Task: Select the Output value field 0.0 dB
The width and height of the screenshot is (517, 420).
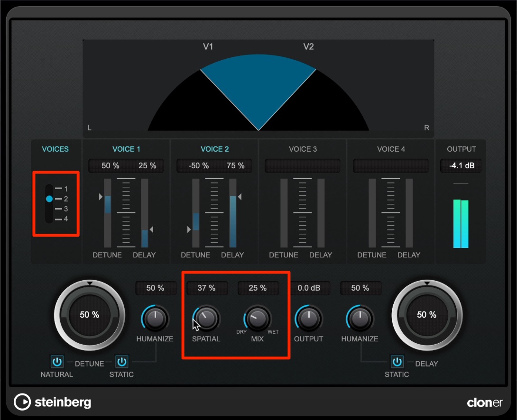Action: tap(309, 288)
